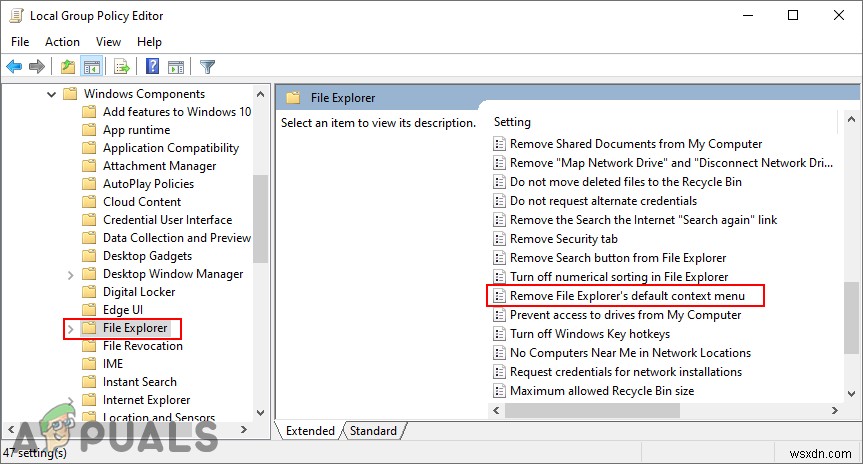Select Remove the Search the Internet link policy
Image resolution: width=863 pixels, height=464 pixels.
(x=643, y=220)
